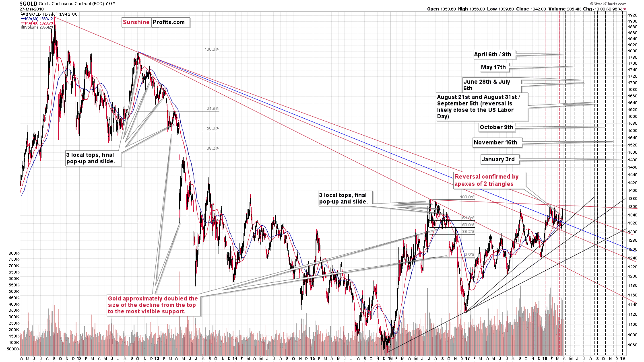Viewport: 644px width, 362px height.
Task: Click the 1500 price axis label
Action: [x=632, y=152]
